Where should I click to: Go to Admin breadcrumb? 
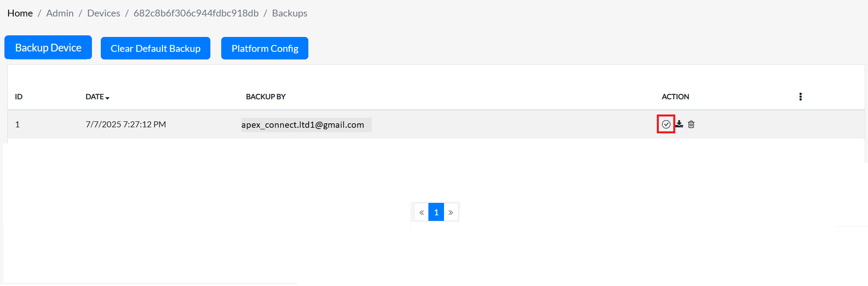pos(60,13)
